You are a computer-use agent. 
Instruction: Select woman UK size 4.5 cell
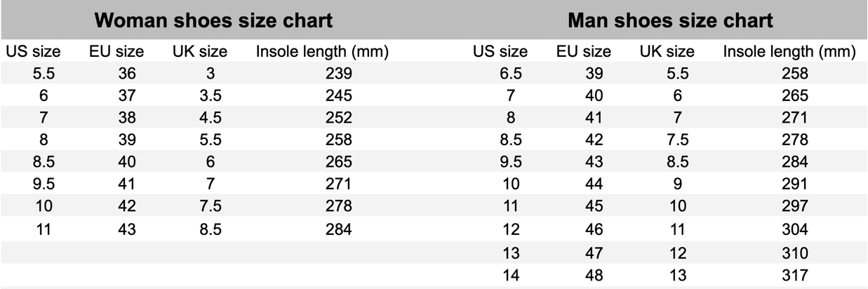point(211,118)
